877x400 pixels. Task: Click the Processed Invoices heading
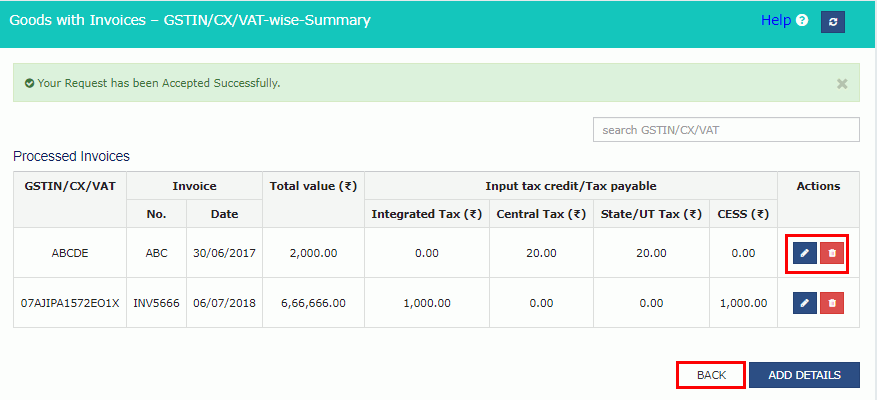pos(72,156)
